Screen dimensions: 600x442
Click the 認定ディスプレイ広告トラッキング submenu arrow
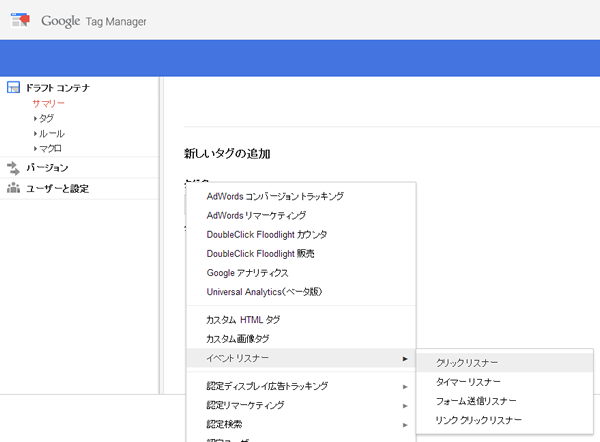click(x=405, y=387)
